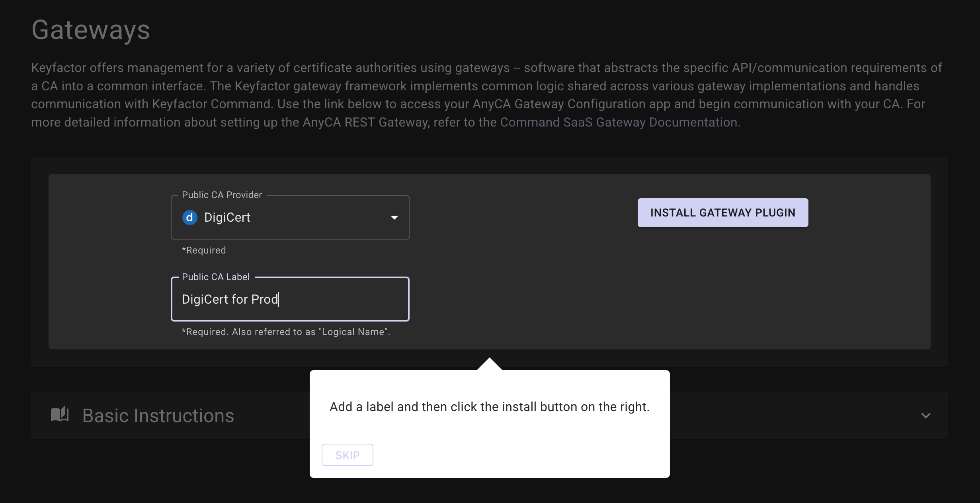Click the 'Public CA Provider' field caption

222,195
